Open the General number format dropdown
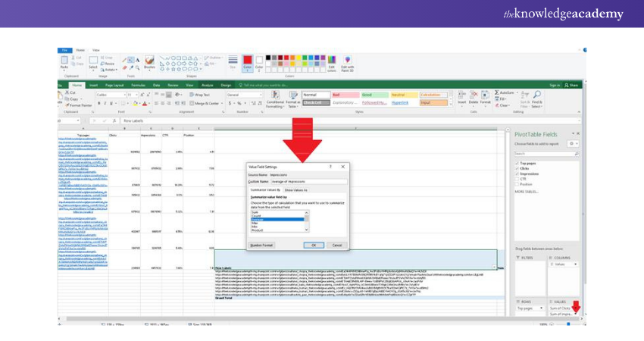Viewport: 644px width, 341px height. click(260, 95)
